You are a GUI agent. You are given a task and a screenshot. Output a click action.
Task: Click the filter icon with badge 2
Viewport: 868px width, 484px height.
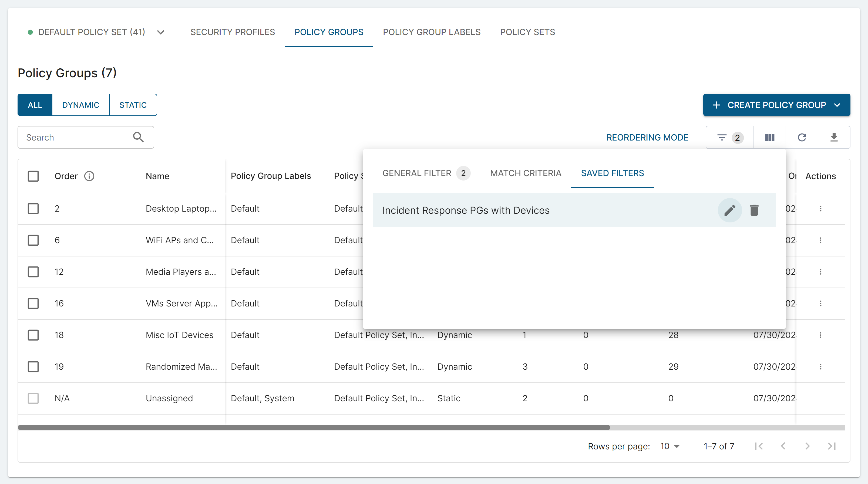(x=729, y=137)
